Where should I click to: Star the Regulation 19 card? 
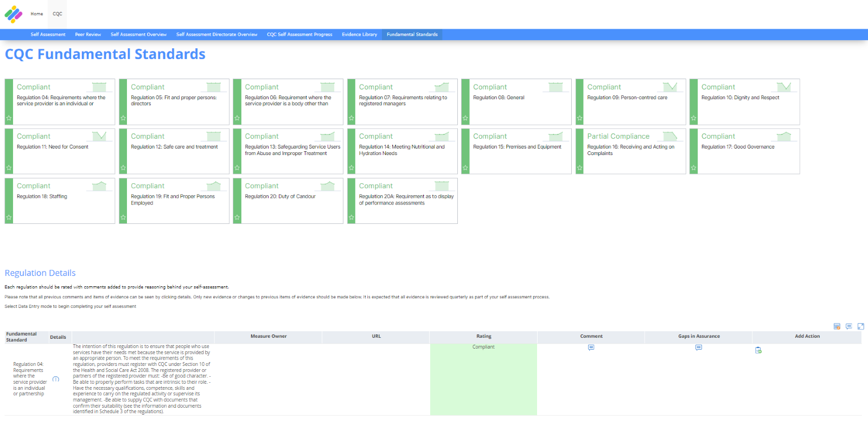pyautogui.click(x=123, y=217)
